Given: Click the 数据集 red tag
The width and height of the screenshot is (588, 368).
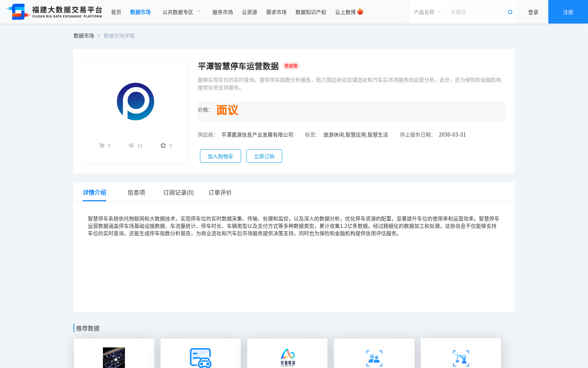Looking at the screenshot, I should coord(291,66).
